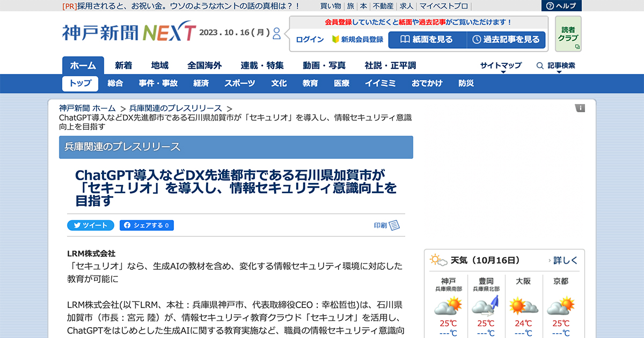The width and height of the screenshot is (644, 338).
Task: Select the 全国海外 tab
Action: tap(204, 65)
